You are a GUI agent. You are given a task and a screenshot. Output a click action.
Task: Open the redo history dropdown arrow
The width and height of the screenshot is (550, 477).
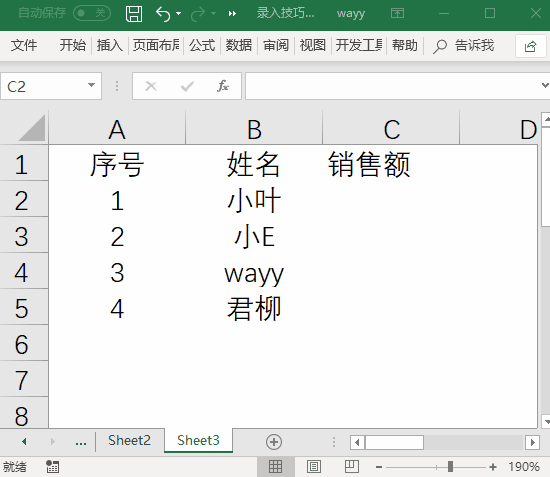pos(213,14)
